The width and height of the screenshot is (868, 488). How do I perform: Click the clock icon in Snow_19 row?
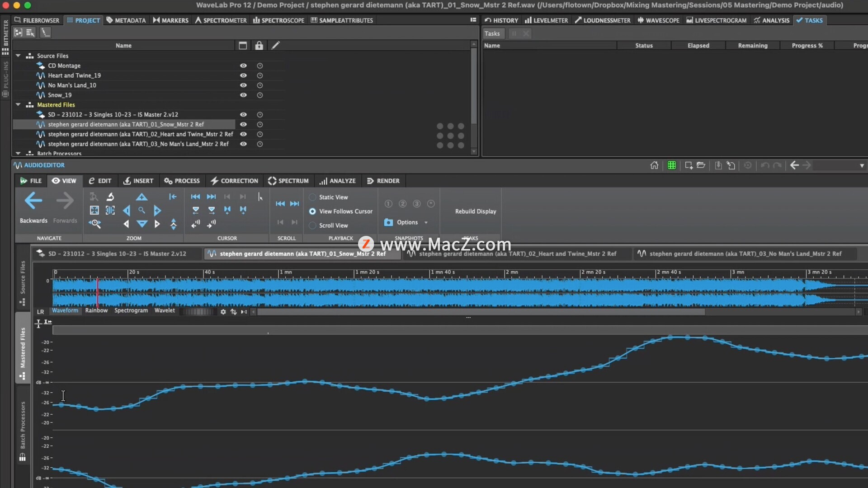(x=260, y=95)
